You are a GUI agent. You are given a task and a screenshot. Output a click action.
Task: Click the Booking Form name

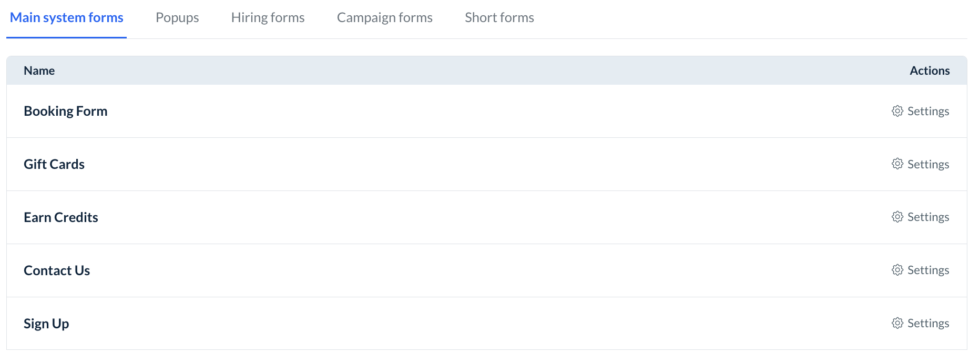pyautogui.click(x=66, y=112)
